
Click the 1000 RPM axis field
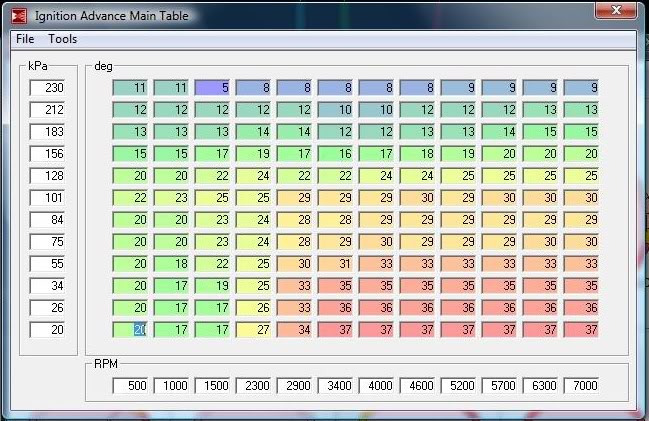171,385
